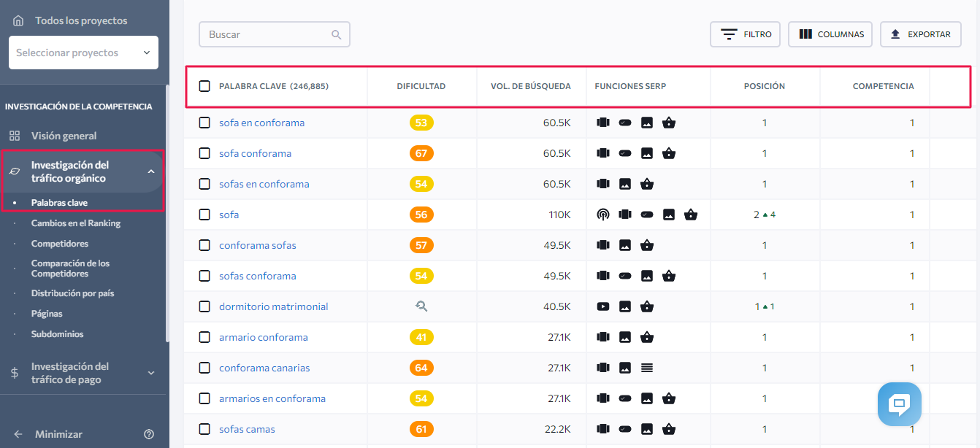The image size is (980, 448).
Task: Collapse Investigación del tráfico orgánico section
Action: [151, 171]
